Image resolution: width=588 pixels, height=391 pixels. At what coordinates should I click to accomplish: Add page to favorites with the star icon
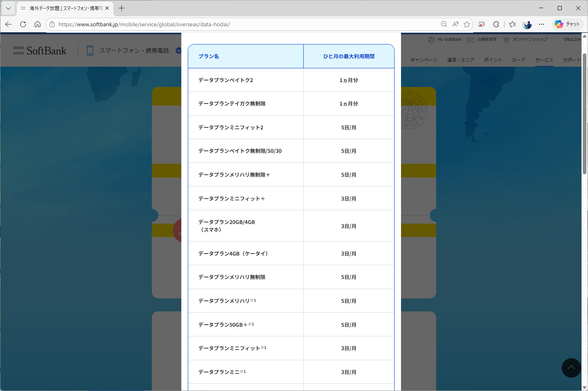tap(467, 24)
